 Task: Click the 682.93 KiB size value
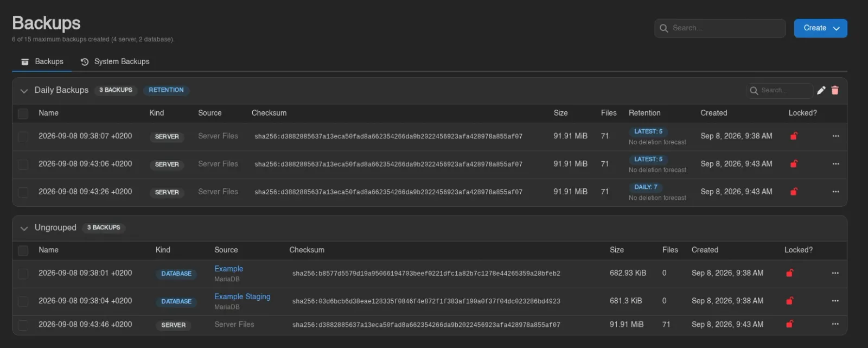628,273
